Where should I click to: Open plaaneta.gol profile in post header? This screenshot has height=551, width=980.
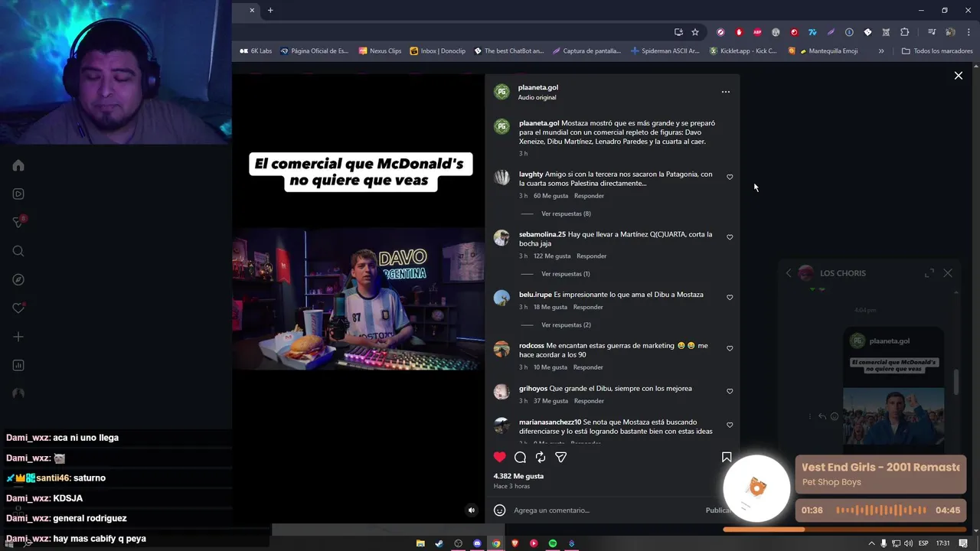537,87
